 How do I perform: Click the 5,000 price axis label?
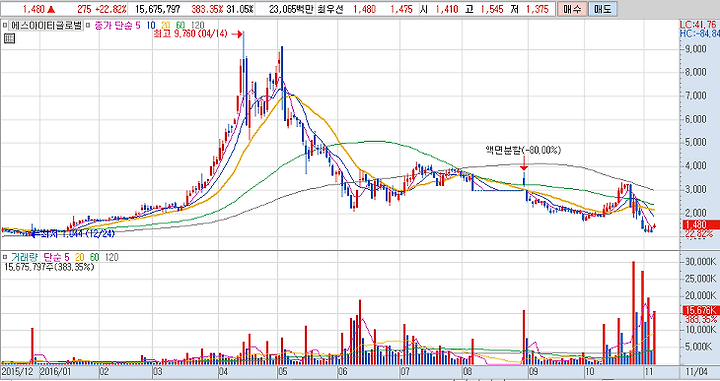pos(695,142)
